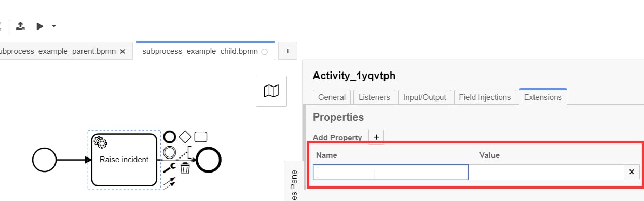The width and height of the screenshot is (644, 201).
Task: Delete element with the trash icon
Action: pyautogui.click(x=185, y=167)
